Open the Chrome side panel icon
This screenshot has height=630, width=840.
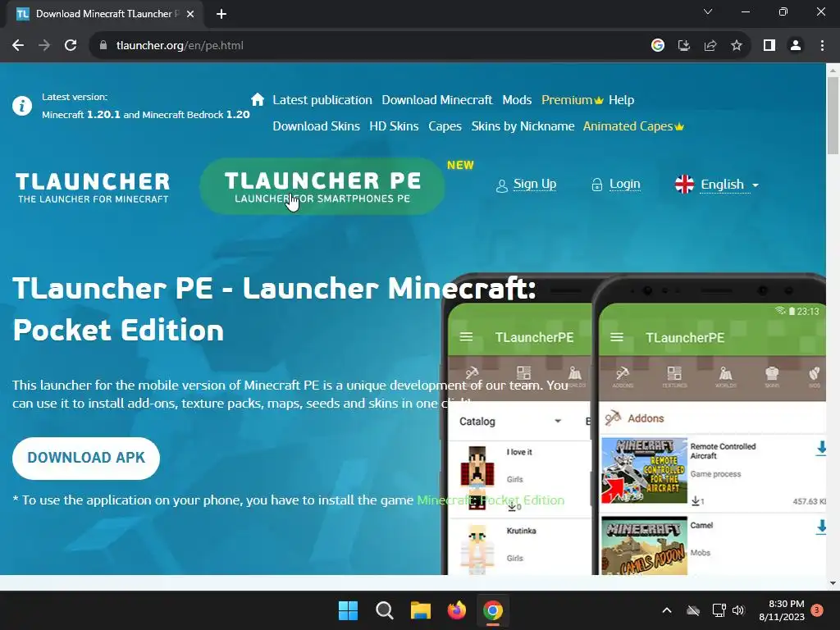point(769,46)
